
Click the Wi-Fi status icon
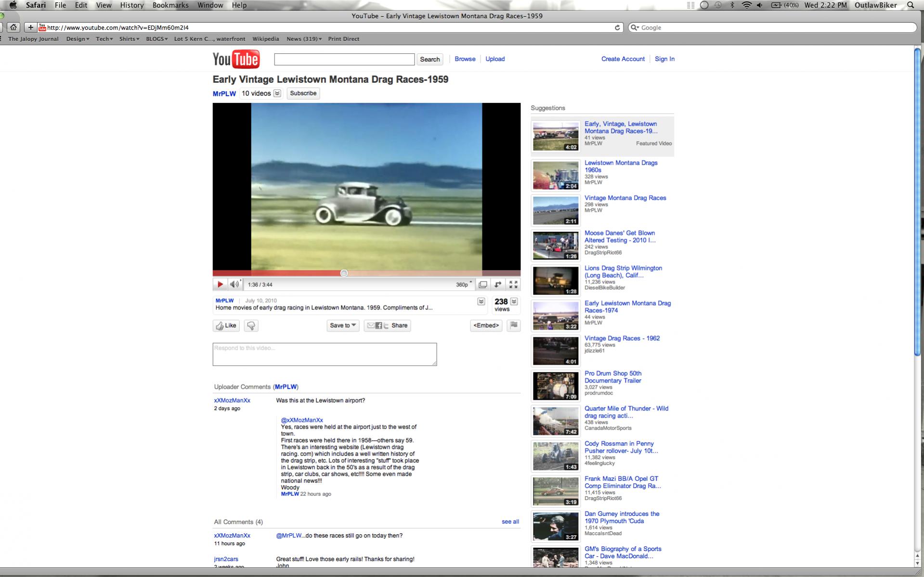coord(746,5)
